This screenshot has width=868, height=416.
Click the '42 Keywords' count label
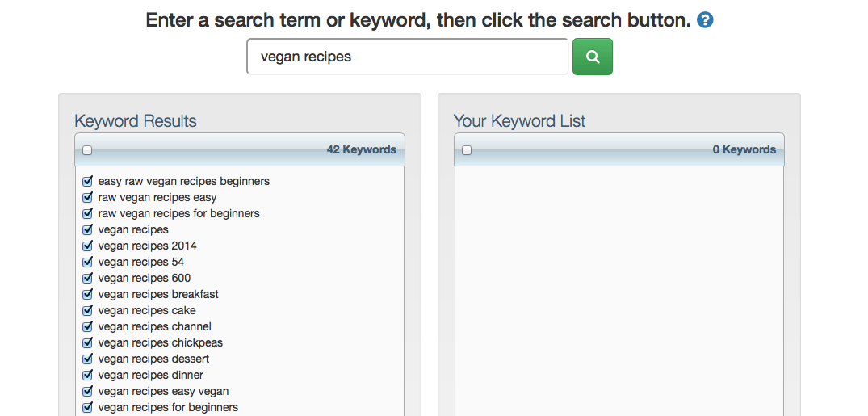point(362,149)
